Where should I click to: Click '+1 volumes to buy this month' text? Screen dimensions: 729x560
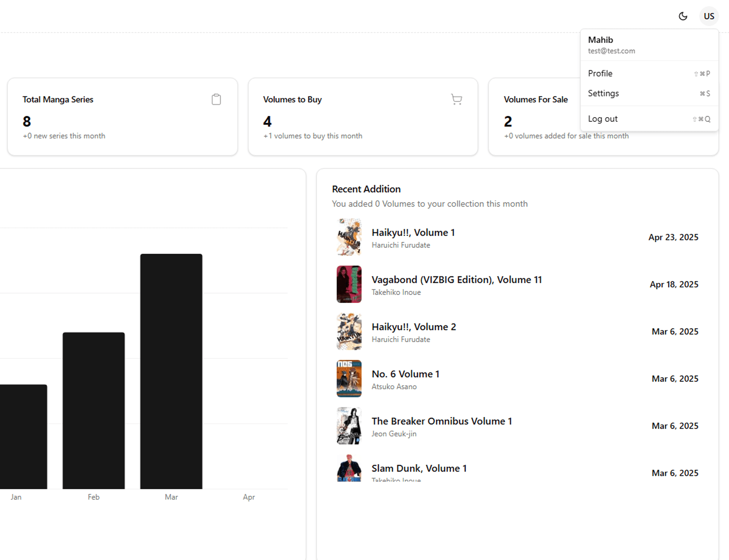(313, 136)
